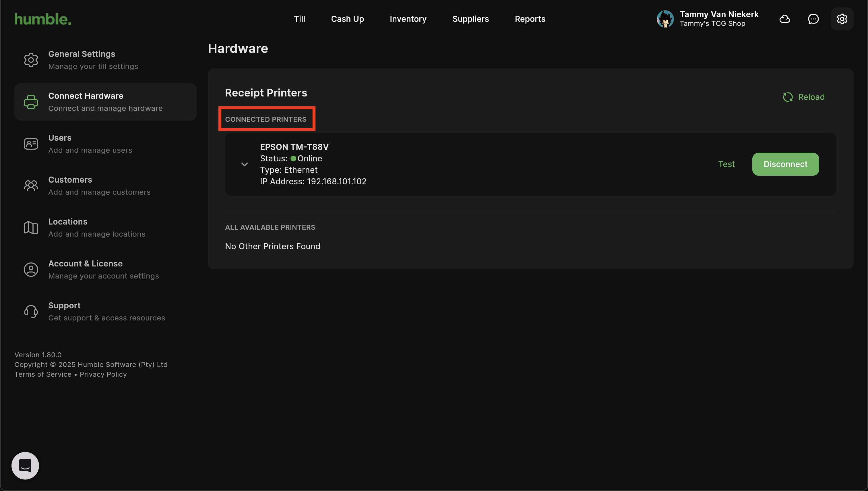
Task: Click the Account & License profile icon
Action: (x=31, y=270)
